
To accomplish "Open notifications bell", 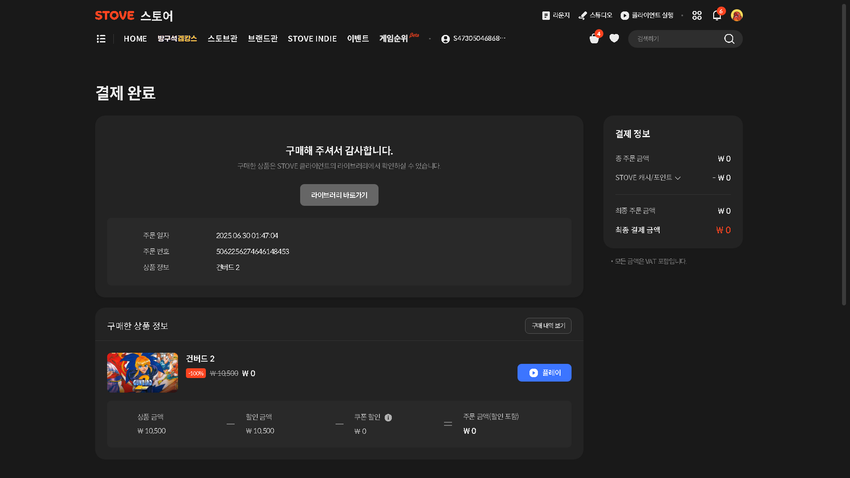I will [x=717, y=15].
